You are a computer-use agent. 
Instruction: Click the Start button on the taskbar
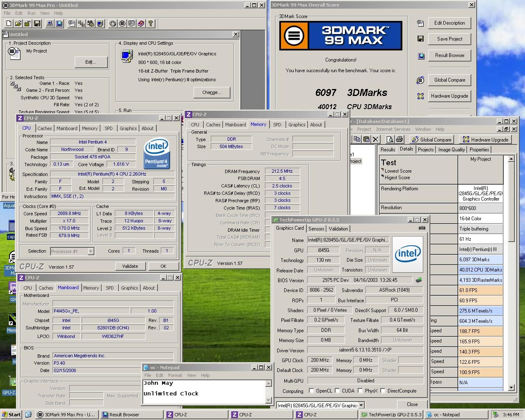pos(11,415)
